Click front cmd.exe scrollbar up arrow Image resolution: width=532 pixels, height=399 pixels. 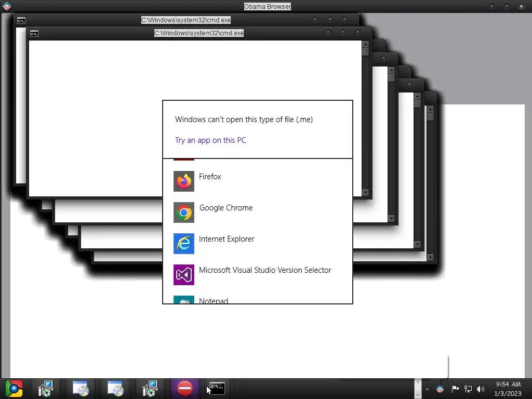point(365,45)
